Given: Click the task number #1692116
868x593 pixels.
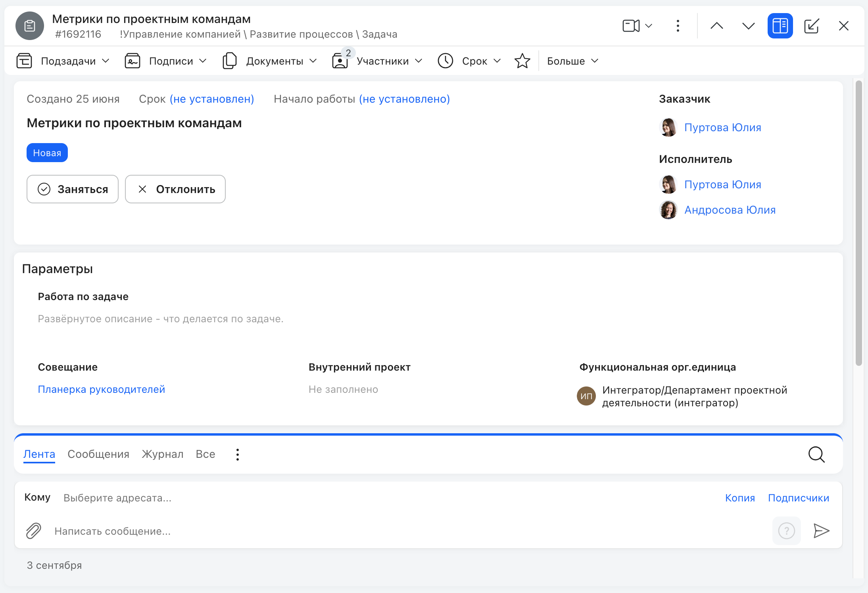Looking at the screenshot, I should click(78, 34).
